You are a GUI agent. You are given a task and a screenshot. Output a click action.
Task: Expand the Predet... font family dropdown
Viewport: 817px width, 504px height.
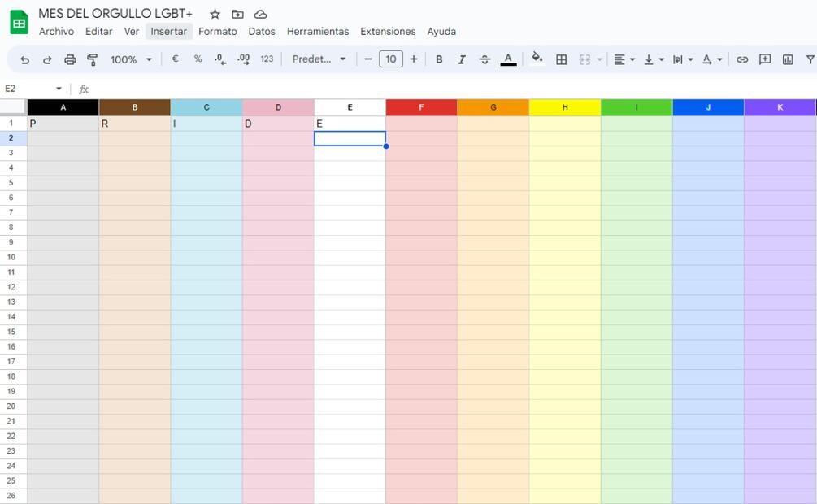tap(319, 59)
